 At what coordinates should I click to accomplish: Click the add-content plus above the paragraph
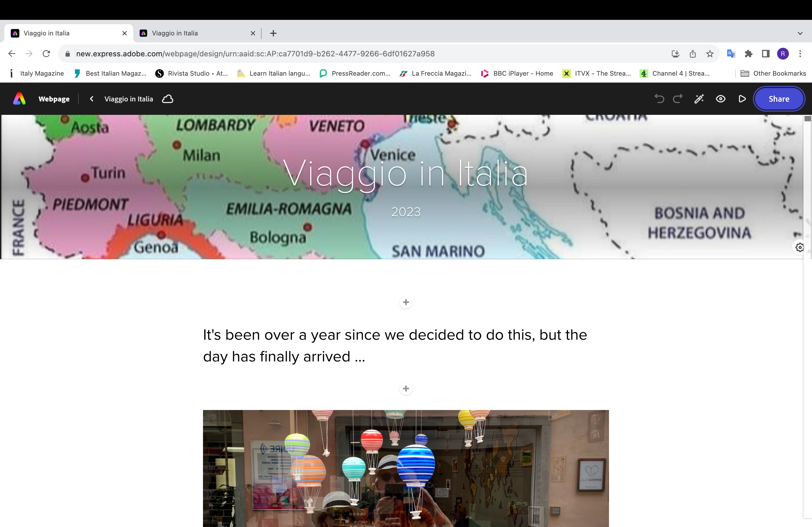tap(406, 302)
